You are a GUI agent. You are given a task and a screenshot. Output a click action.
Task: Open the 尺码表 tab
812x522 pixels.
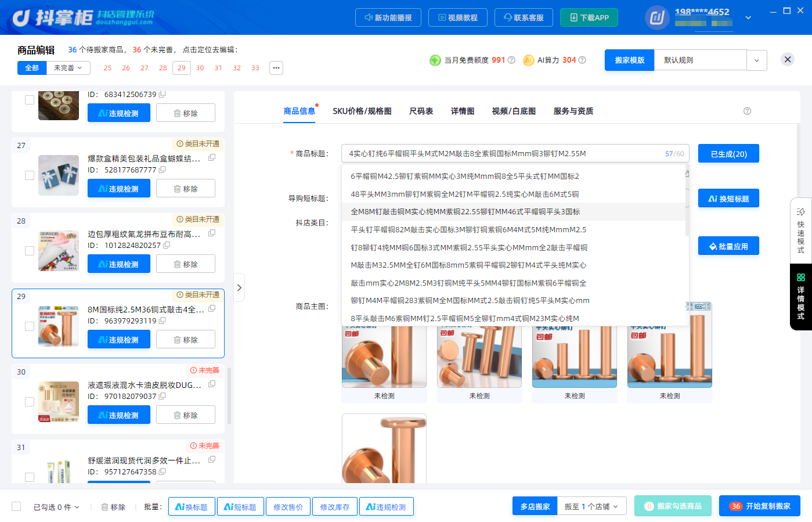click(x=421, y=111)
